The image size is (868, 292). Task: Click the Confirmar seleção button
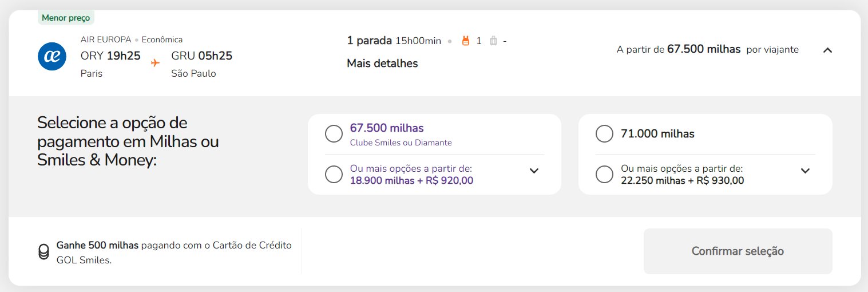(x=738, y=251)
